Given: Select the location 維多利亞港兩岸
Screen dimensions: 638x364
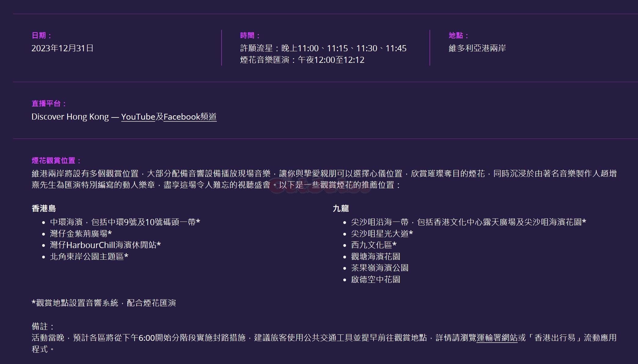Looking at the screenshot, I should [477, 49].
